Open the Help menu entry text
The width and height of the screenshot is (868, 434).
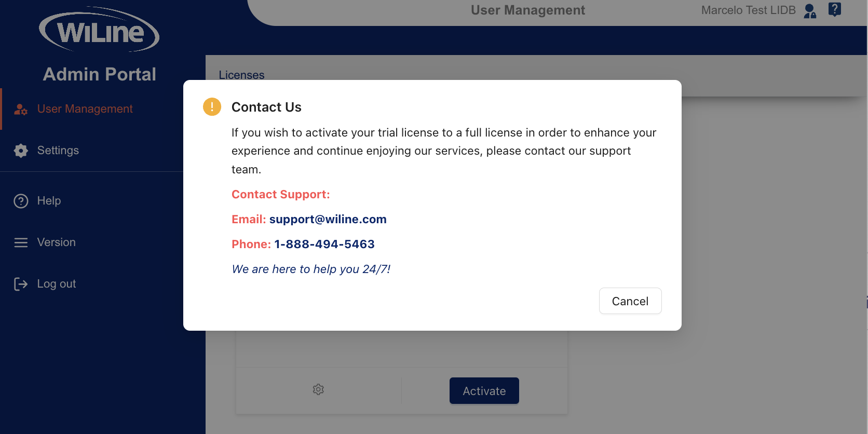[x=49, y=201]
